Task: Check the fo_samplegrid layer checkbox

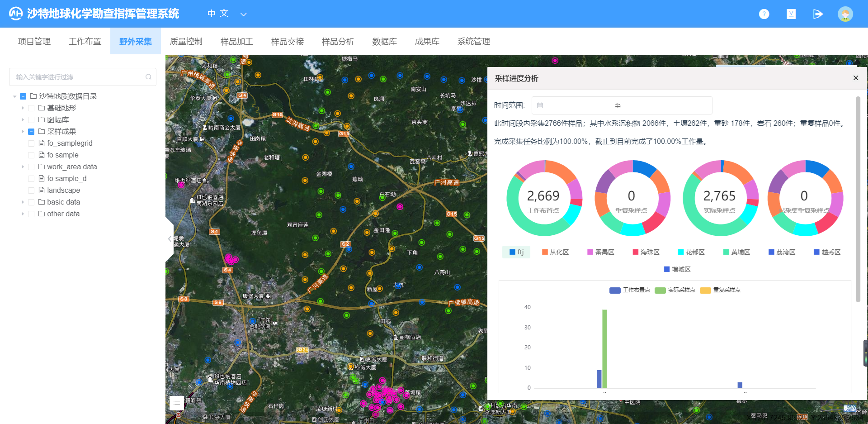Action: tap(31, 143)
